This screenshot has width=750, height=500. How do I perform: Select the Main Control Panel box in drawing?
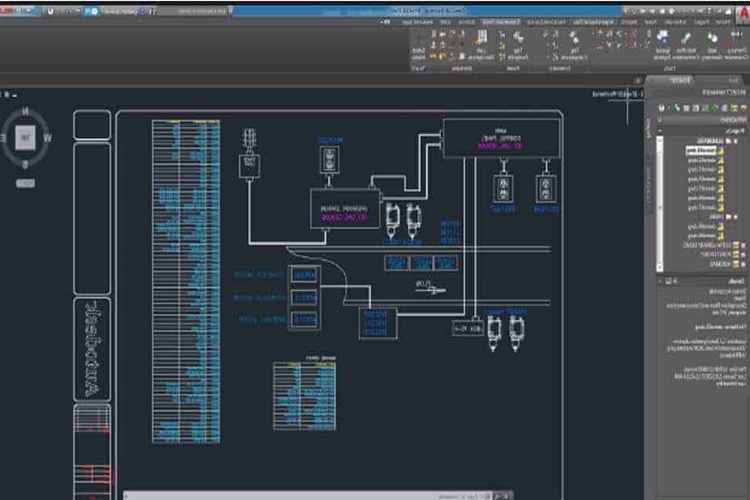click(501, 138)
